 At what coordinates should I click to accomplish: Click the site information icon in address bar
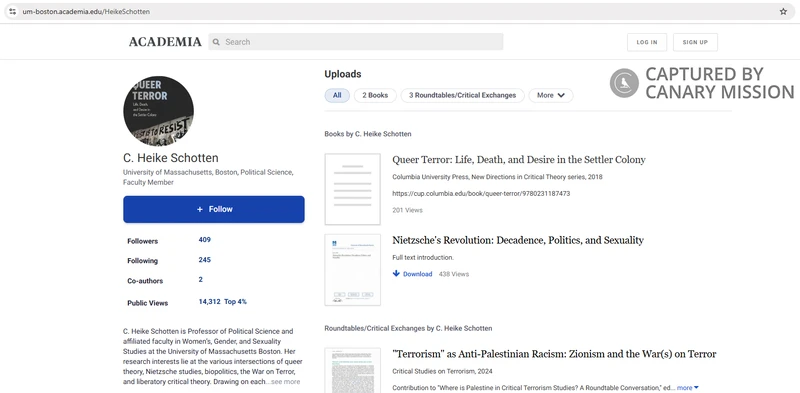[x=13, y=11]
